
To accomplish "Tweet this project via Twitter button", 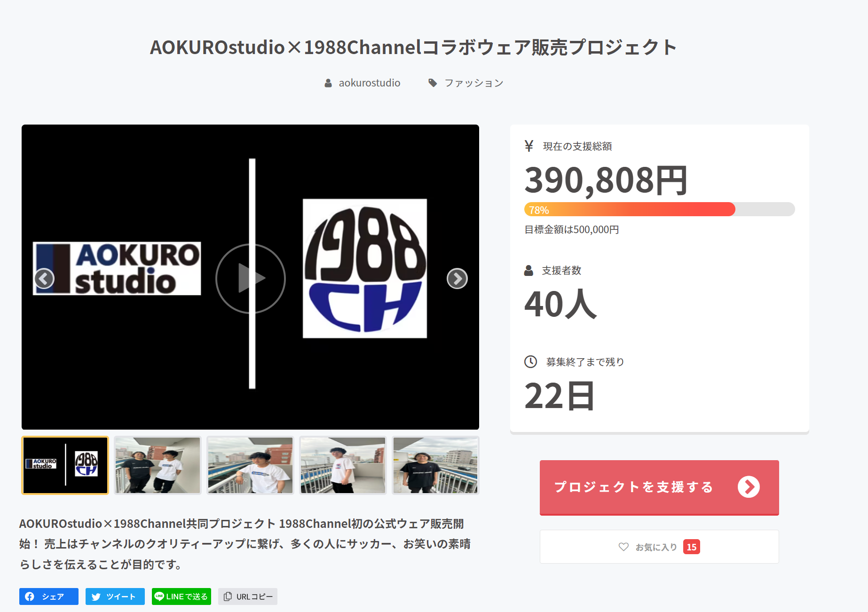I will [115, 596].
